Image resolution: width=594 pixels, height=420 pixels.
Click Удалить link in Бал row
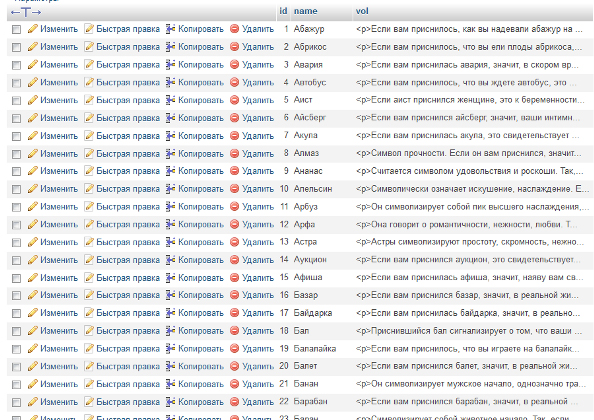(258, 331)
